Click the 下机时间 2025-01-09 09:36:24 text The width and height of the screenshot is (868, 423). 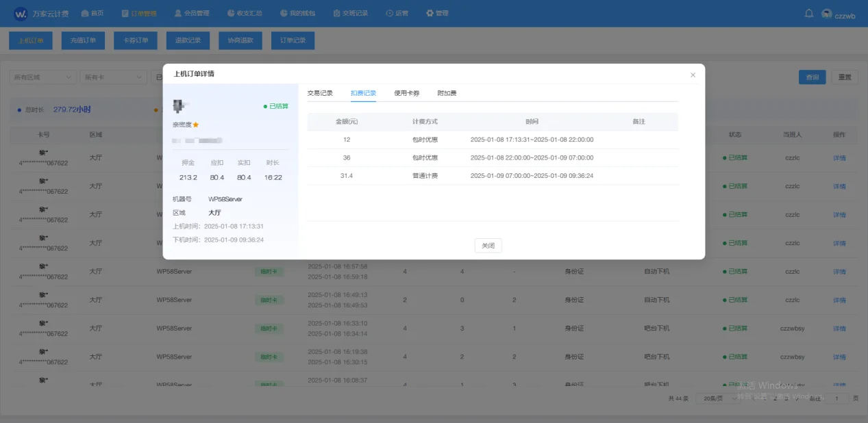coord(218,240)
